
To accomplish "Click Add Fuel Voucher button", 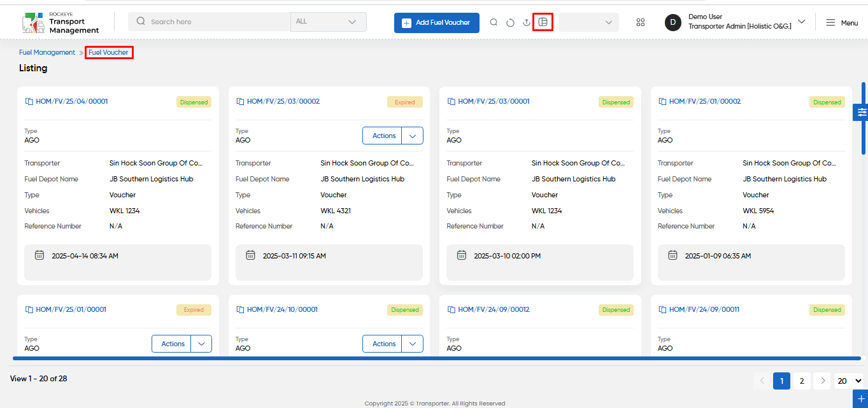I will pos(437,22).
